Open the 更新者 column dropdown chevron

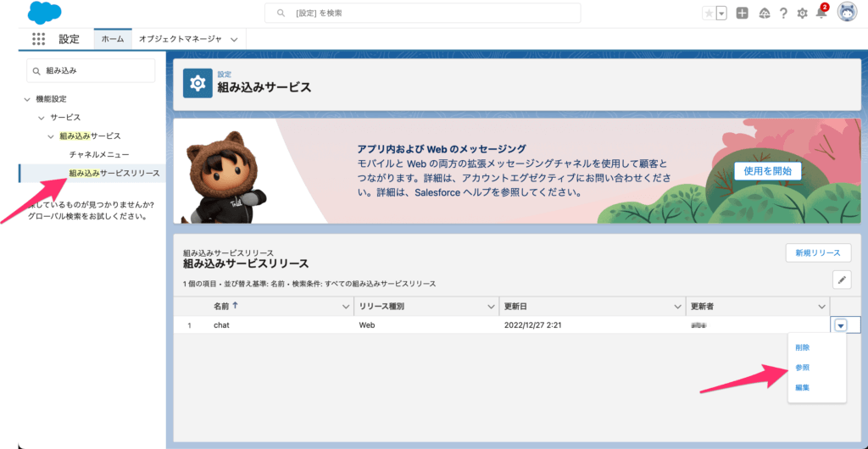[x=821, y=307]
